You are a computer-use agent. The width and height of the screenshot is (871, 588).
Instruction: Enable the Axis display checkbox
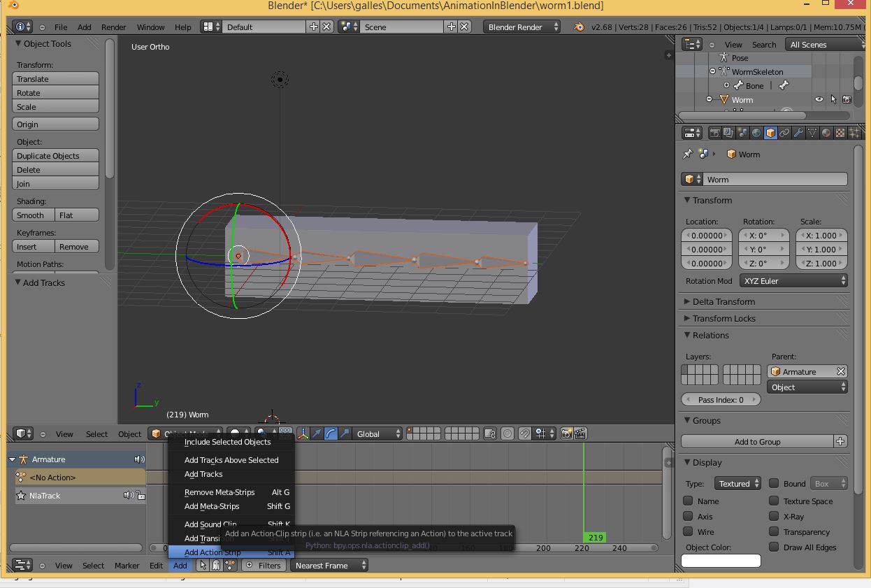click(x=689, y=517)
